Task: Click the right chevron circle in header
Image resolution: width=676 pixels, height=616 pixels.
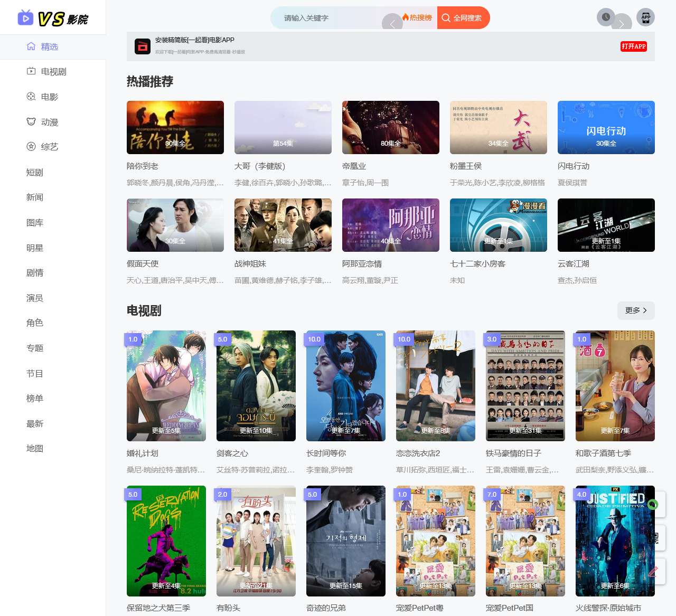Action: point(622,23)
